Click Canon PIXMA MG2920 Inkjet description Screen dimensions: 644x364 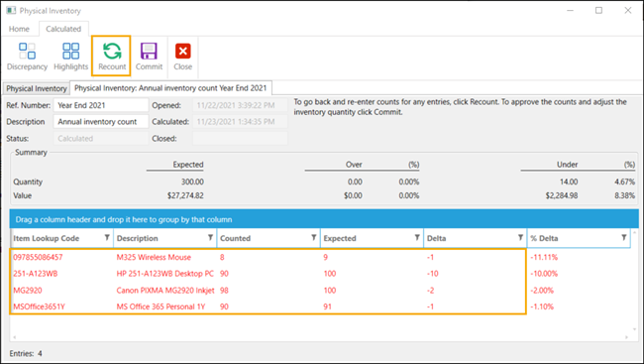165,290
